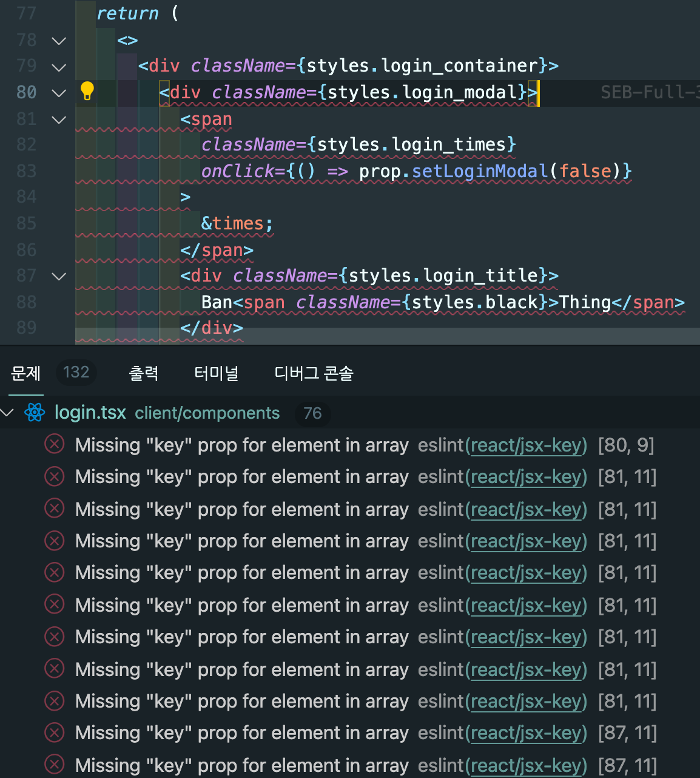Image resolution: width=700 pixels, height=778 pixels.
Task: Collapse the fold chevron on line 80
Action: tap(59, 93)
